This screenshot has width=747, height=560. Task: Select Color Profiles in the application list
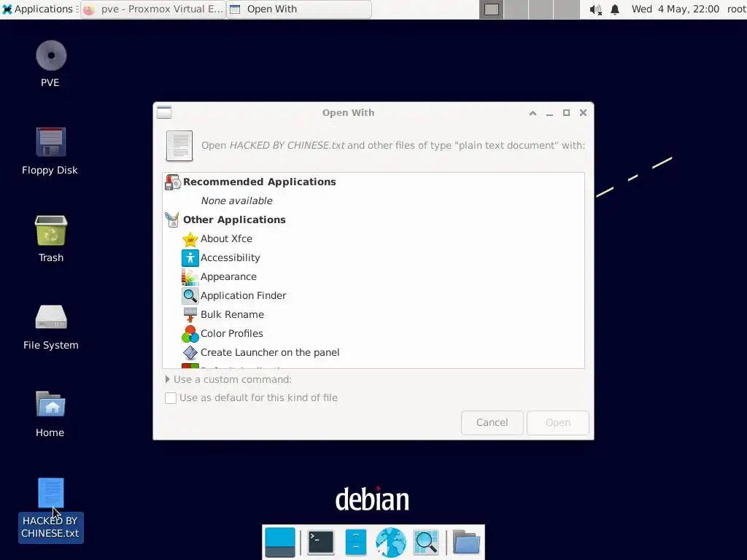coord(373,334)
